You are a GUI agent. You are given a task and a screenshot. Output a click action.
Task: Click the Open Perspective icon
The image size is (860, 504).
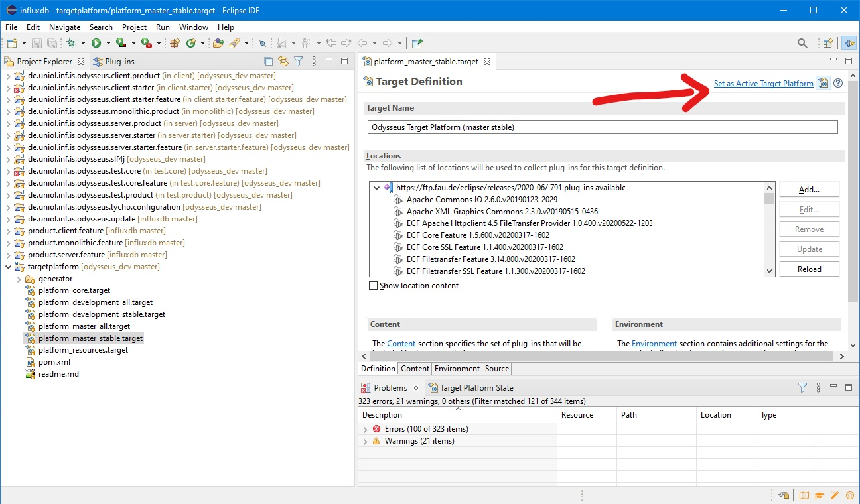[827, 44]
